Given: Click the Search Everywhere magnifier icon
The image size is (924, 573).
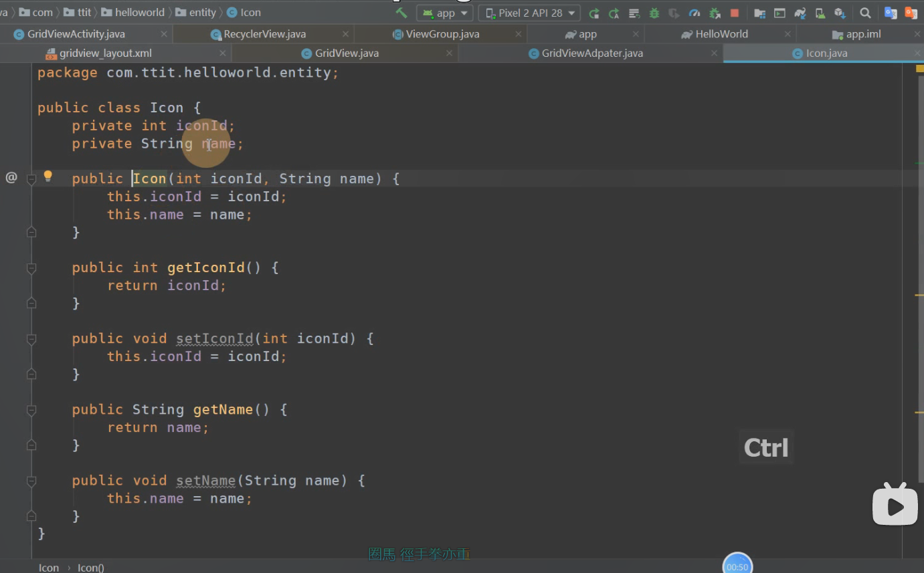Looking at the screenshot, I should tap(865, 13).
